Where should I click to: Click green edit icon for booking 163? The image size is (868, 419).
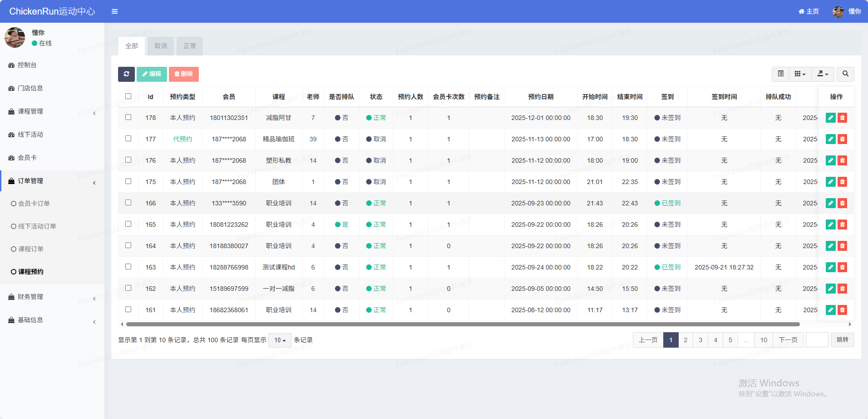pos(830,267)
